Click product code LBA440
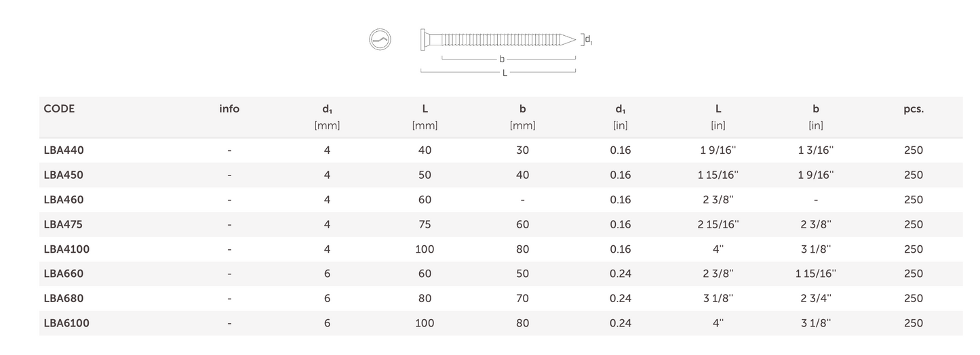Viewport: 980px width, 355px height. coord(64,150)
